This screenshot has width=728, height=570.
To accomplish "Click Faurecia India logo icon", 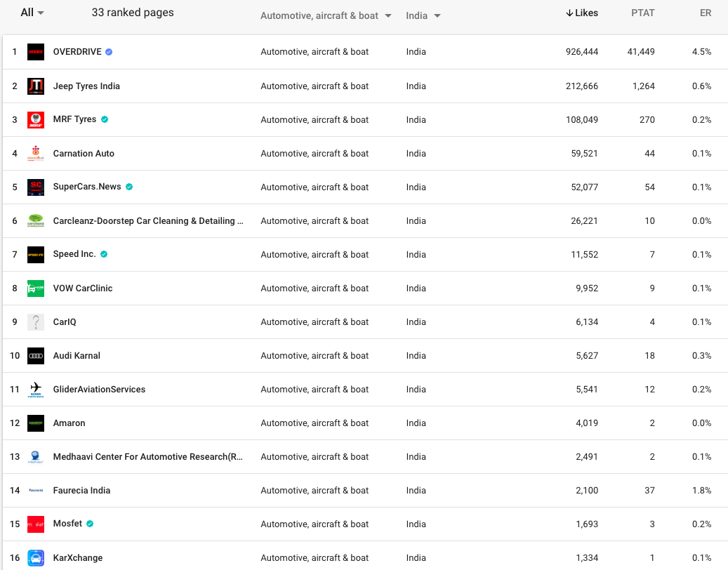I will (x=36, y=490).
